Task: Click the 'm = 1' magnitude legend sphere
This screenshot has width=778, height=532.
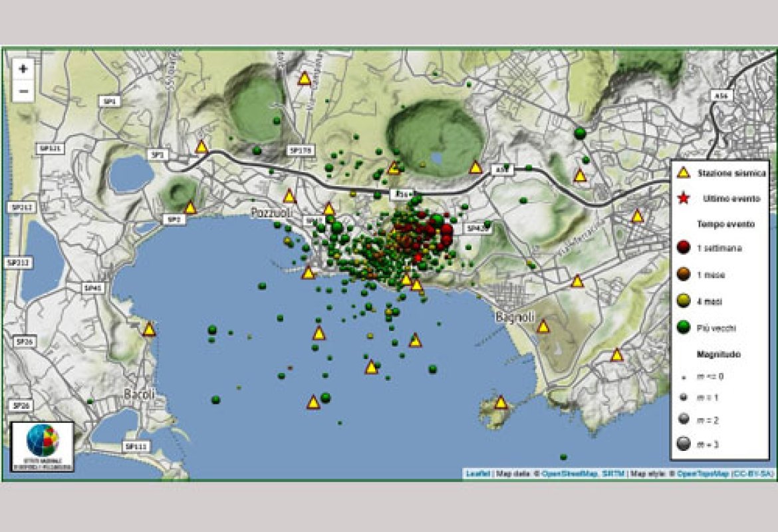Action: tap(684, 397)
